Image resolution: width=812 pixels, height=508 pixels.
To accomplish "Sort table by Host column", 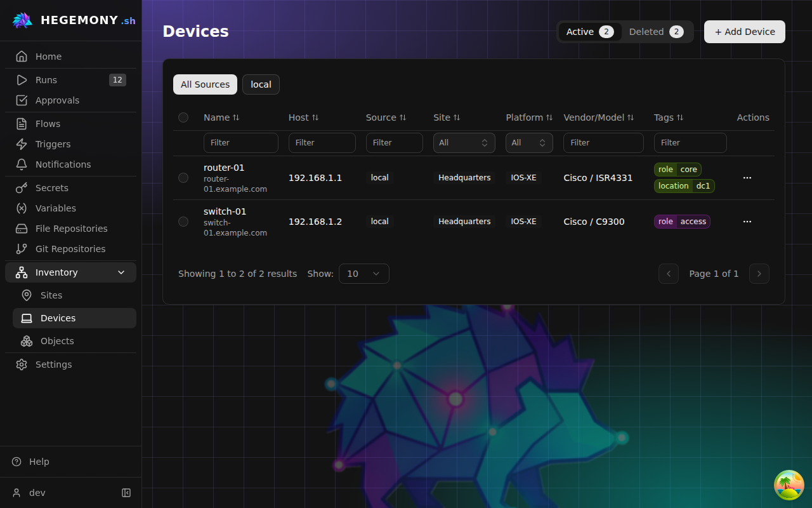I will coord(303,117).
